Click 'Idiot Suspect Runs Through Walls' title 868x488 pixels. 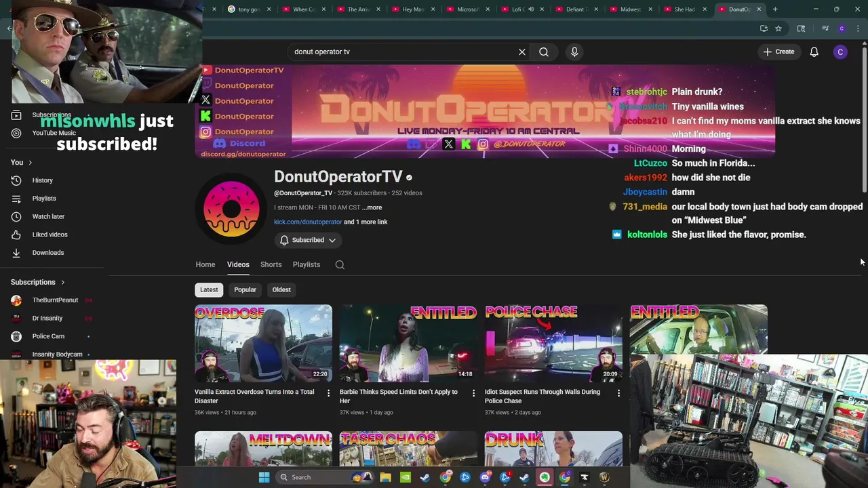click(542, 396)
